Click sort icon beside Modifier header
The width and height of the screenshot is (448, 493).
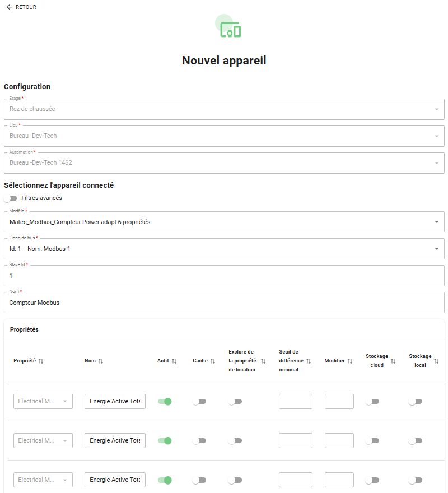[350, 361]
